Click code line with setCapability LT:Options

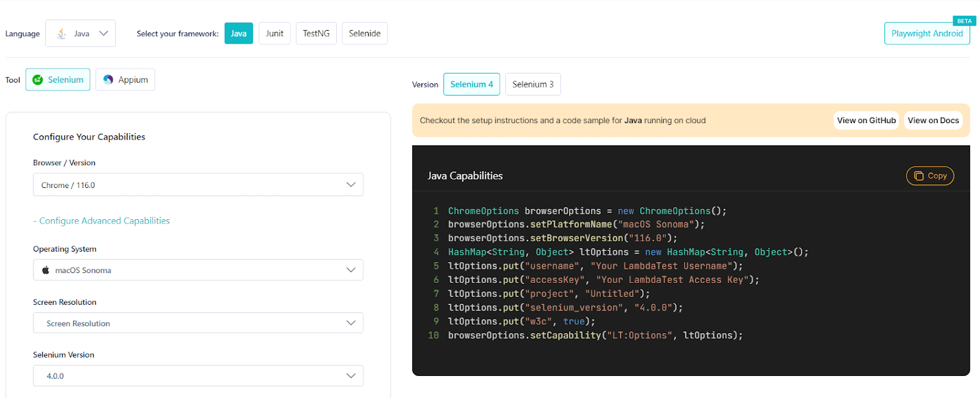pyautogui.click(x=595, y=336)
